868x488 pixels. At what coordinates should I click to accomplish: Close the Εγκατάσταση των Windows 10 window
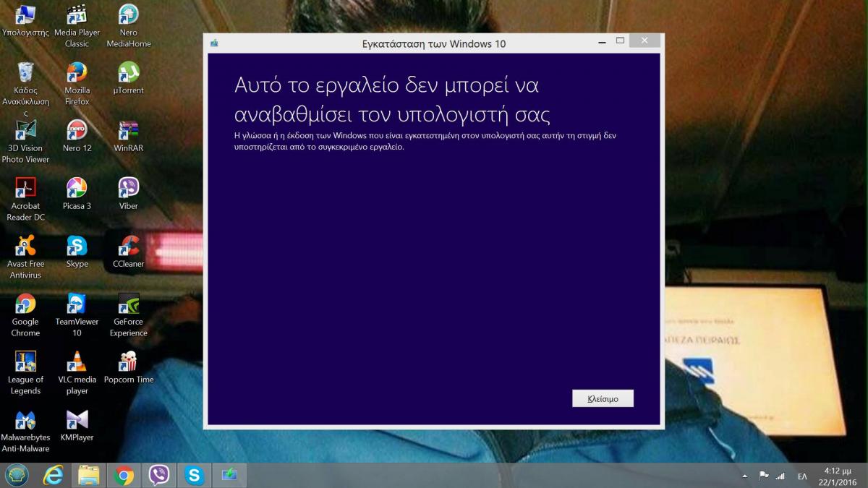(644, 41)
